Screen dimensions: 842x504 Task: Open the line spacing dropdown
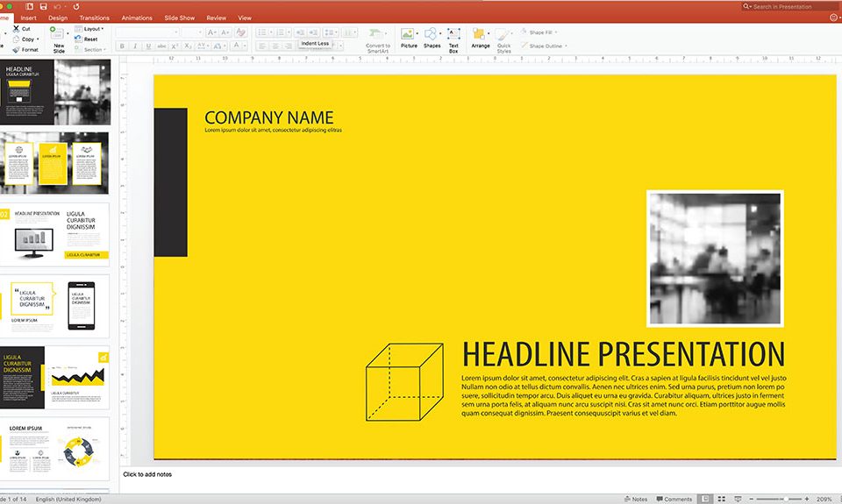pyautogui.click(x=331, y=32)
